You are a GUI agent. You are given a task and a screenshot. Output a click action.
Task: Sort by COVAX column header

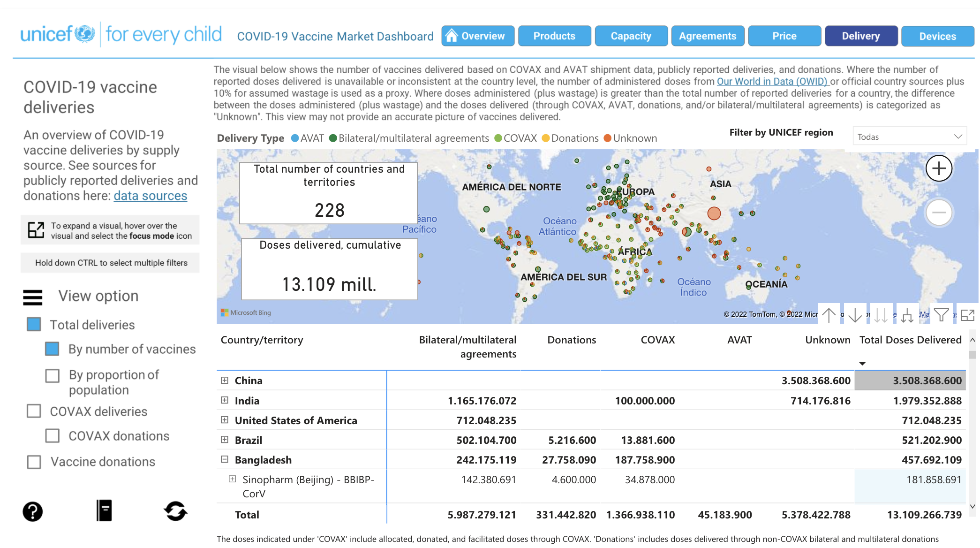click(x=658, y=340)
